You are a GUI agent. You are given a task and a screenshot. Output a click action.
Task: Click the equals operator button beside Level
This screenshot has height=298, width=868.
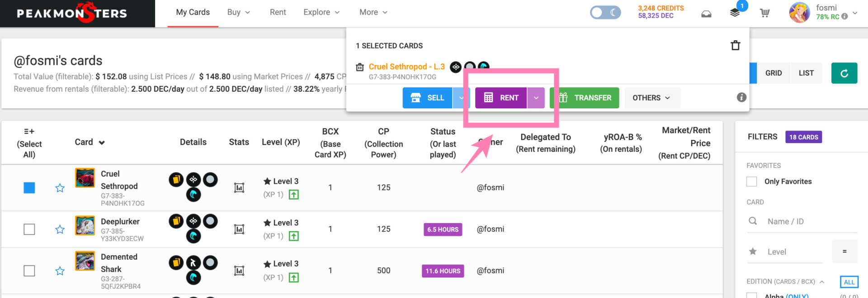(x=844, y=251)
